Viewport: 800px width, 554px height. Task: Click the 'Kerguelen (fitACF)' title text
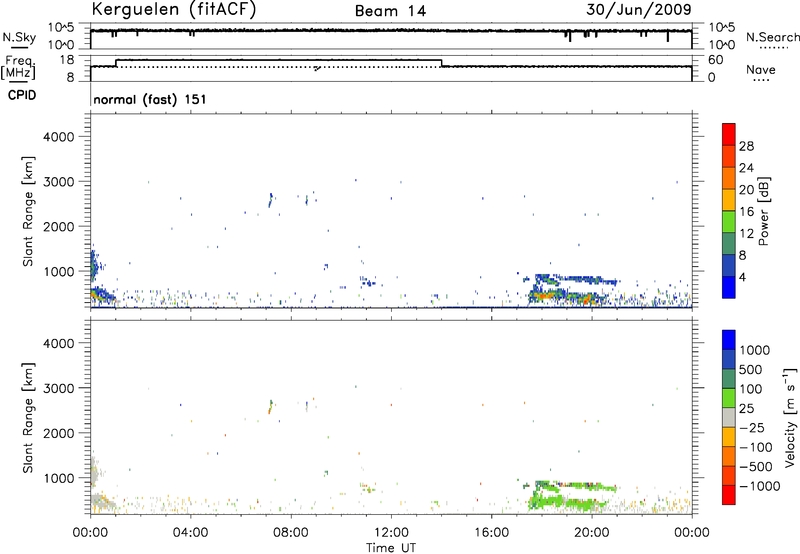click(x=173, y=9)
